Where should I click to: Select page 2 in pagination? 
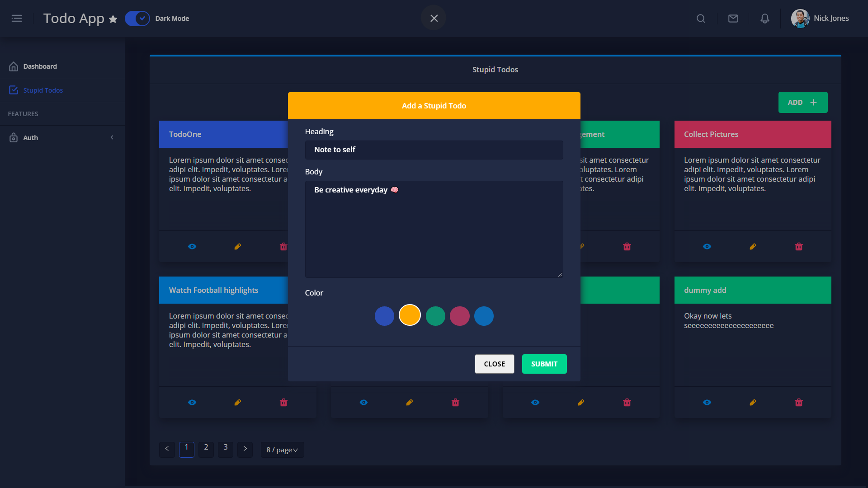[206, 450]
